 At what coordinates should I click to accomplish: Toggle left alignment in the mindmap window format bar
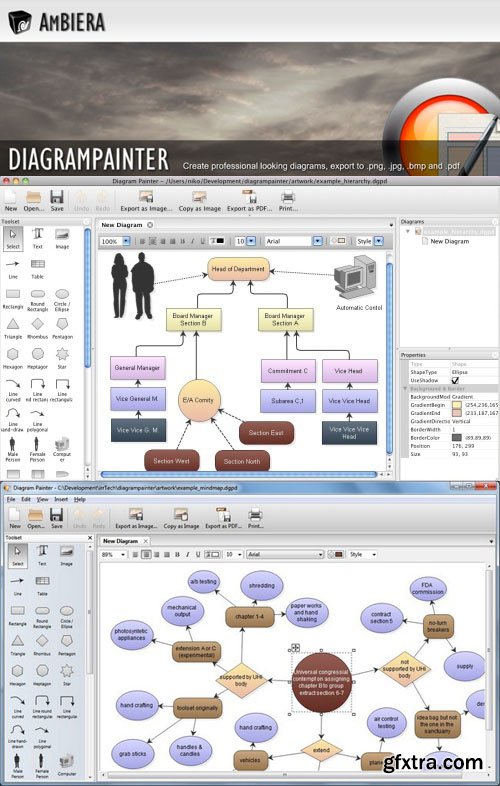click(x=135, y=554)
